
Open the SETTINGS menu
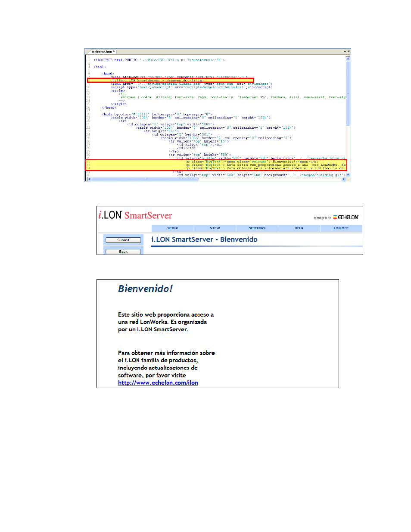257,228
